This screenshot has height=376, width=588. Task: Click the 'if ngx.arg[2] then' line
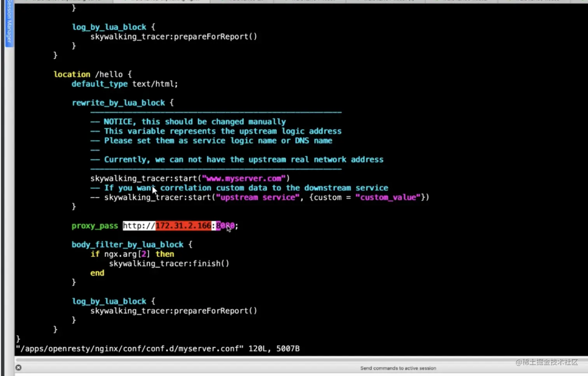(x=132, y=254)
